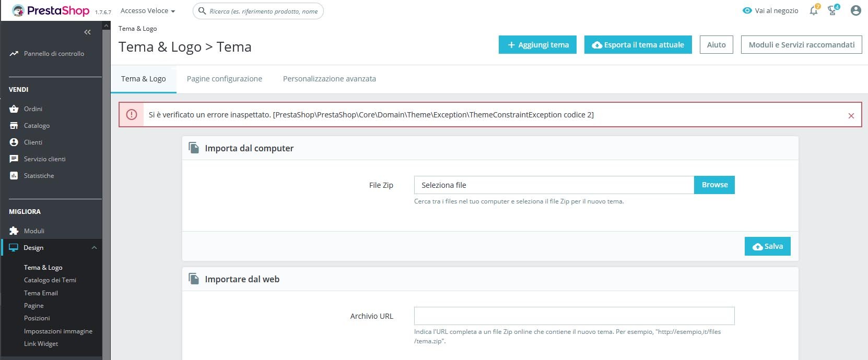Click the Statistiche chart icon in sidebar
The image size is (868, 360).
[14, 176]
